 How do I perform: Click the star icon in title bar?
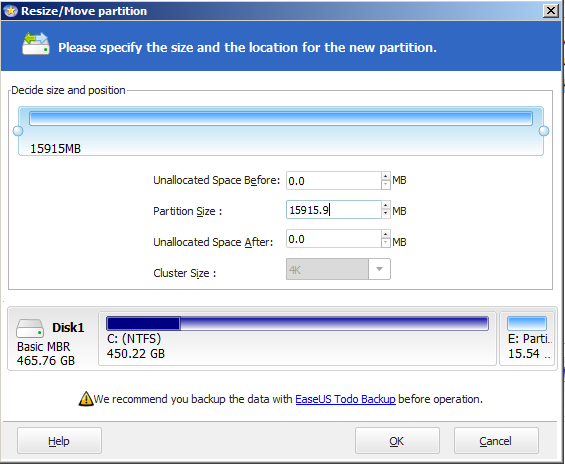point(10,11)
